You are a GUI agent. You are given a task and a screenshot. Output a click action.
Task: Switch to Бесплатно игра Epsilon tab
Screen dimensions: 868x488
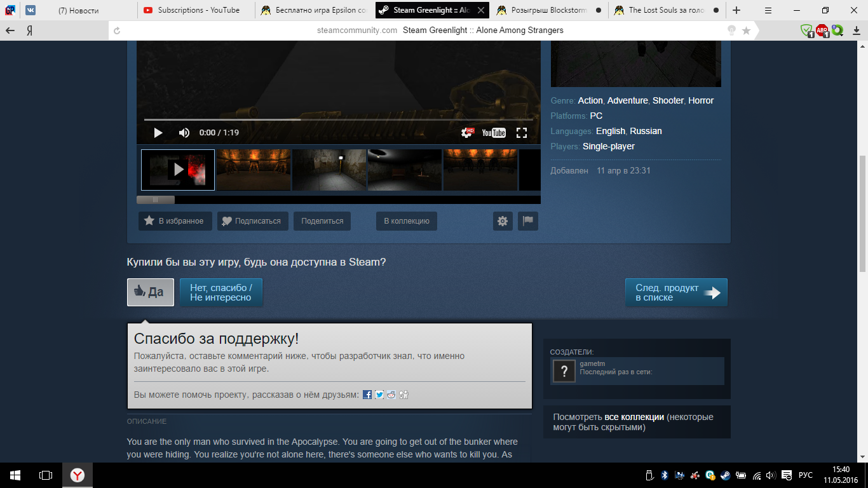point(314,10)
